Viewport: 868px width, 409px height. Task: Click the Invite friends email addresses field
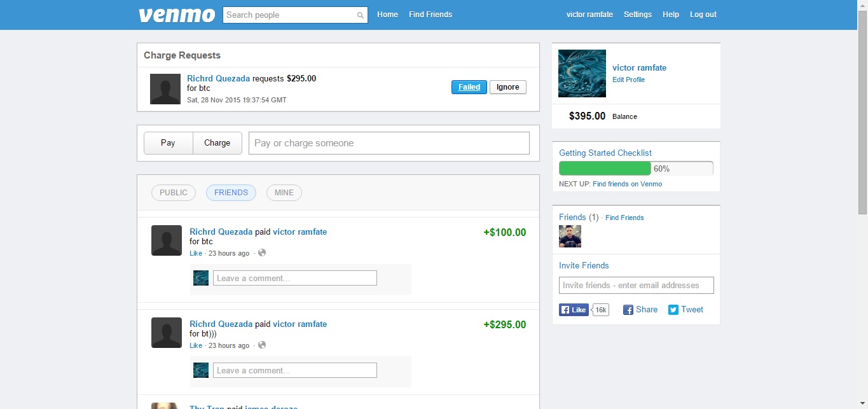637,285
